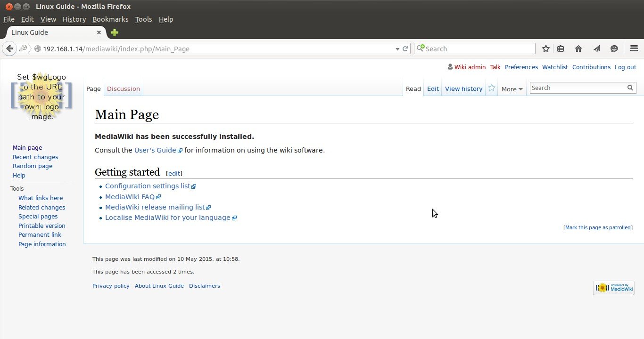Go to the Firefox Home icon
This screenshot has height=339, width=644.
[578, 48]
